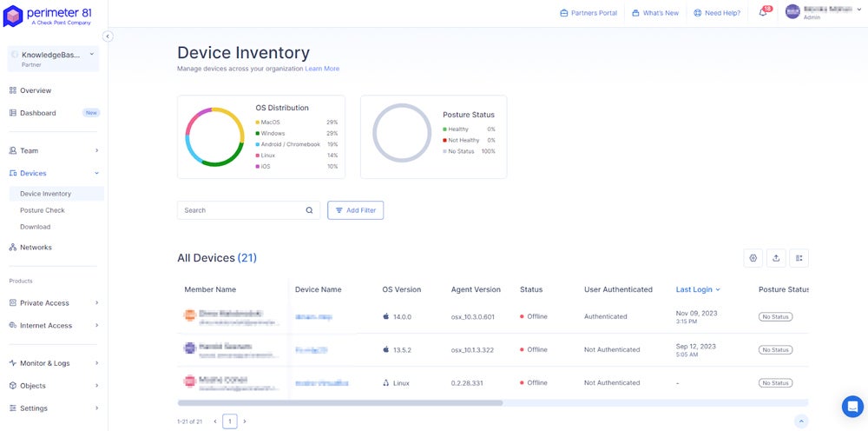The height and width of the screenshot is (431, 868).
Task: Sort by Last Login column
Action: (697, 289)
